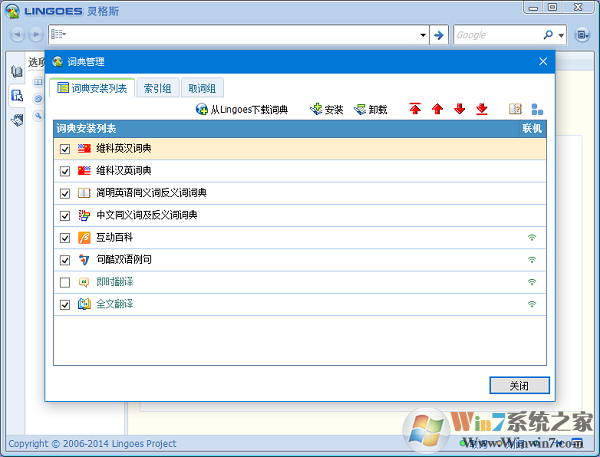
Task: Switch to the 索引组 tab
Action: pyautogui.click(x=157, y=88)
